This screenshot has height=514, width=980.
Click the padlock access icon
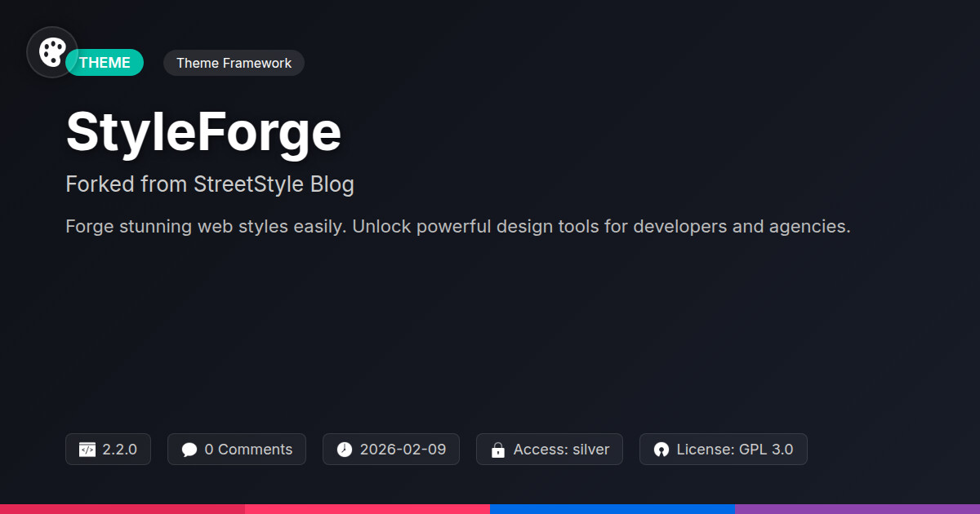(498, 450)
